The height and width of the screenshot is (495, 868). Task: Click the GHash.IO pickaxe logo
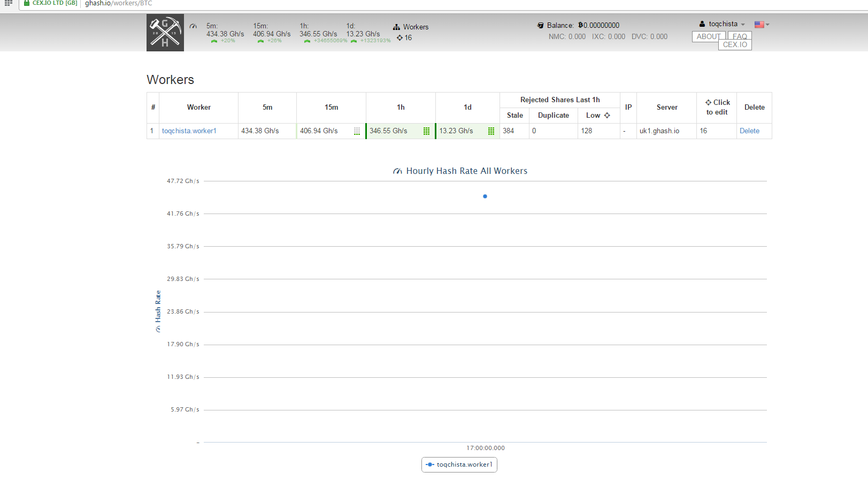[165, 33]
